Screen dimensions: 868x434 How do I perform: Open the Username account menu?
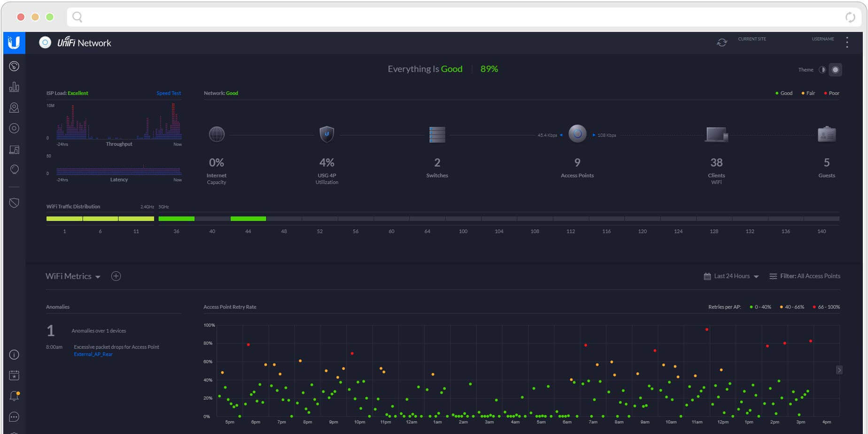pyautogui.click(x=823, y=39)
